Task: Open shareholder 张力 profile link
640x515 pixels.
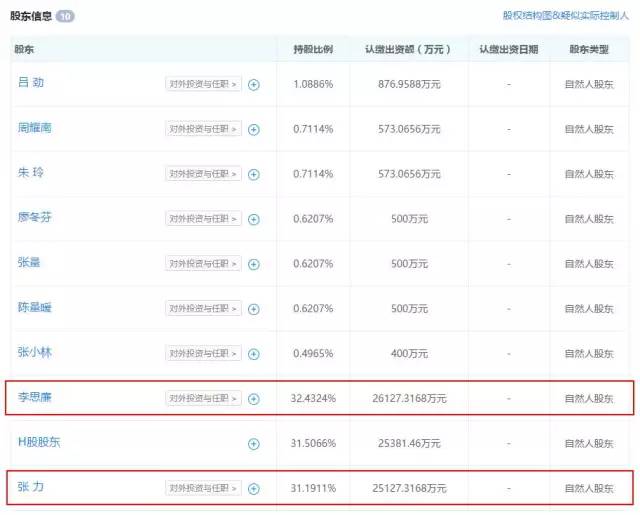Action: click(31, 487)
